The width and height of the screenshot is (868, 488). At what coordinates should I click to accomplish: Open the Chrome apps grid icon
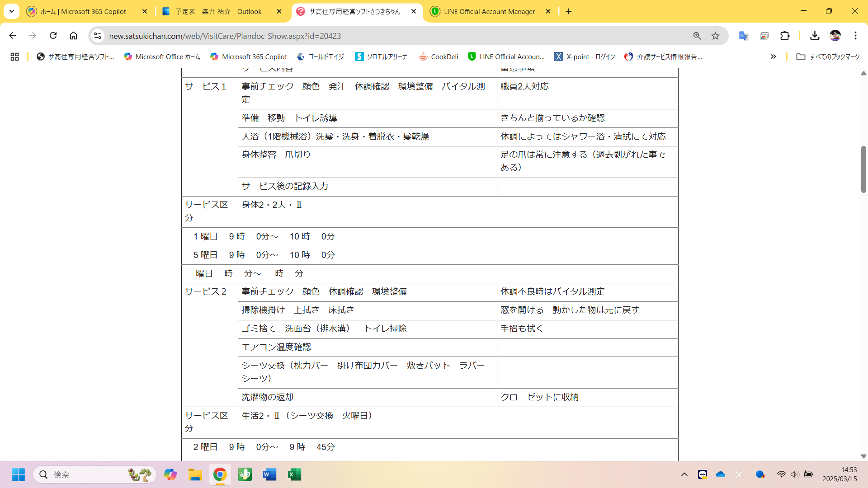click(14, 56)
